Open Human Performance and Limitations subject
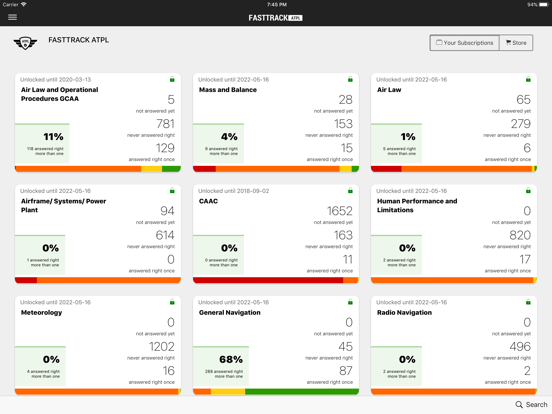Image resolution: width=552 pixels, height=414 pixels. pos(417,206)
